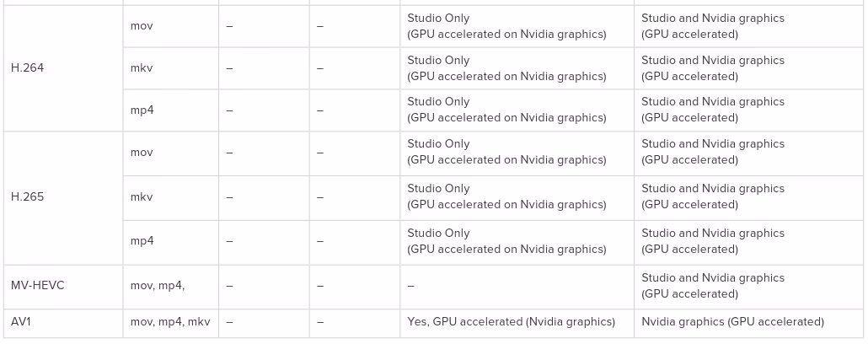
Task: Click 'Studio and Nvidia graphics' in H.265 mov row
Action: click(x=712, y=144)
